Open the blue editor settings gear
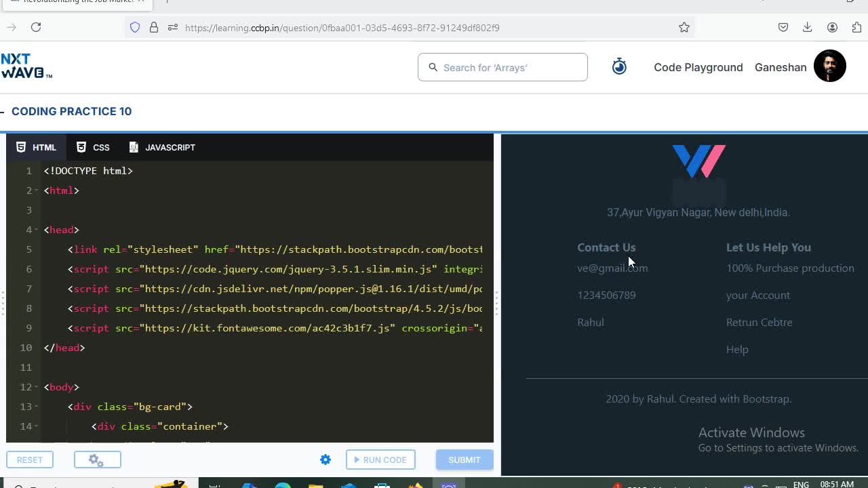Viewport: 868px width, 488px height. click(325, 460)
